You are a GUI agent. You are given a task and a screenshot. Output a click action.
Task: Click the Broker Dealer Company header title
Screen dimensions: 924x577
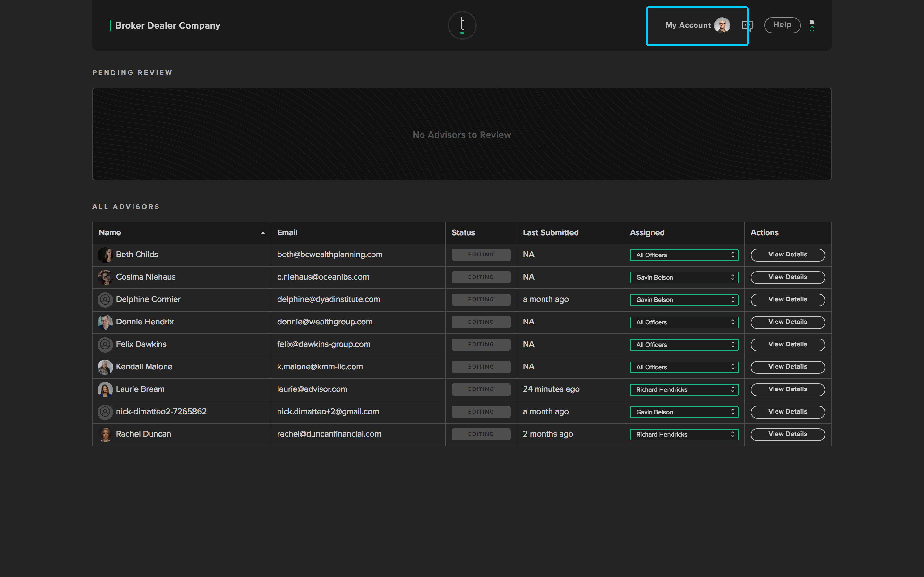168,25
